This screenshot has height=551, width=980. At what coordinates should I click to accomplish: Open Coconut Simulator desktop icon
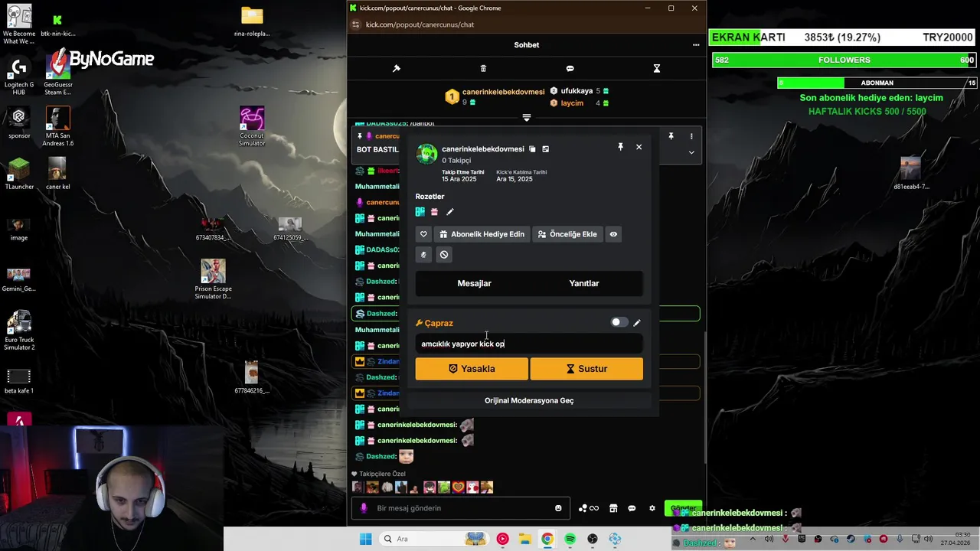[x=252, y=127]
